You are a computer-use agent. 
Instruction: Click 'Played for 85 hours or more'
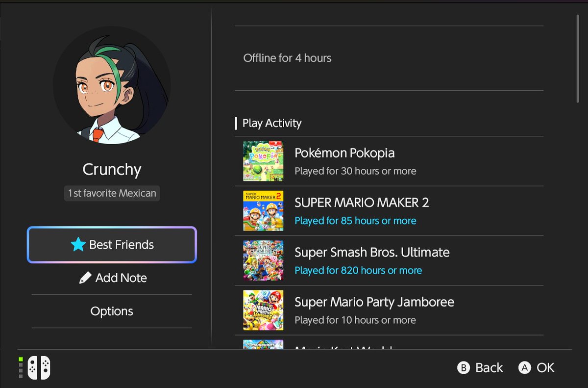pos(355,221)
